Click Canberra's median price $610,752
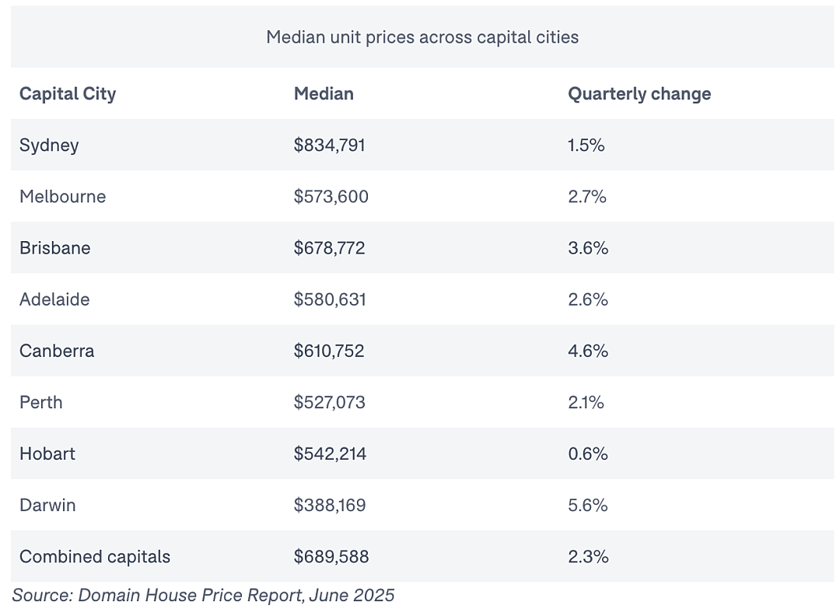The height and width of the screenshot is (616, 840). (329, 351)
